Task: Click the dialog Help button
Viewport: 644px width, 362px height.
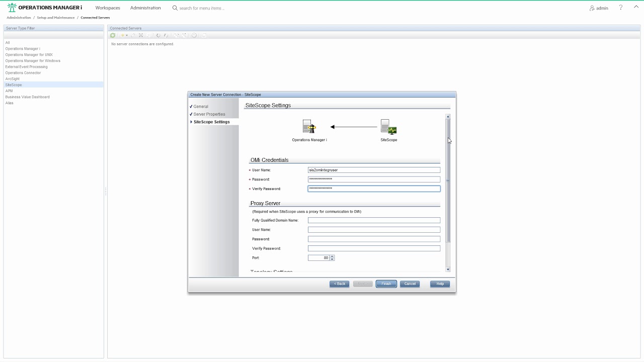Action: coord(440,284)
